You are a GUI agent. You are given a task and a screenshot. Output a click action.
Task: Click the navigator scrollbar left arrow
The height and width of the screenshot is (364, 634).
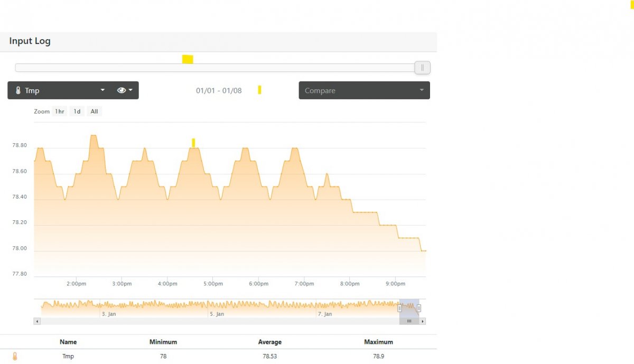click(36, 321)
